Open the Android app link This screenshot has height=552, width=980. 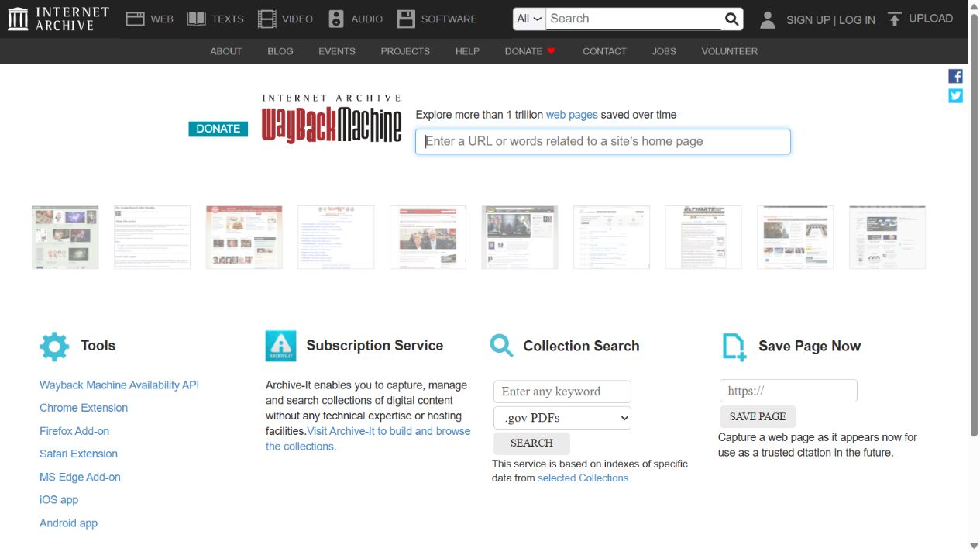(68, 523)
